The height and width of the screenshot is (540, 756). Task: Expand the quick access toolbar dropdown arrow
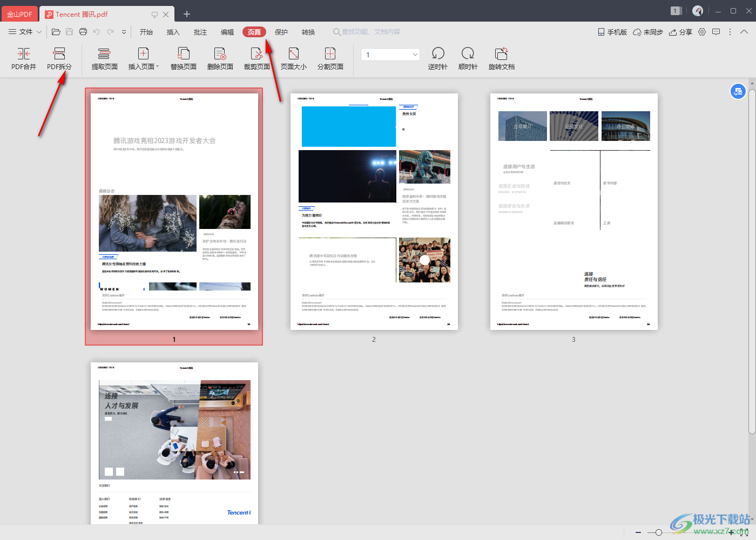point(124,32)
